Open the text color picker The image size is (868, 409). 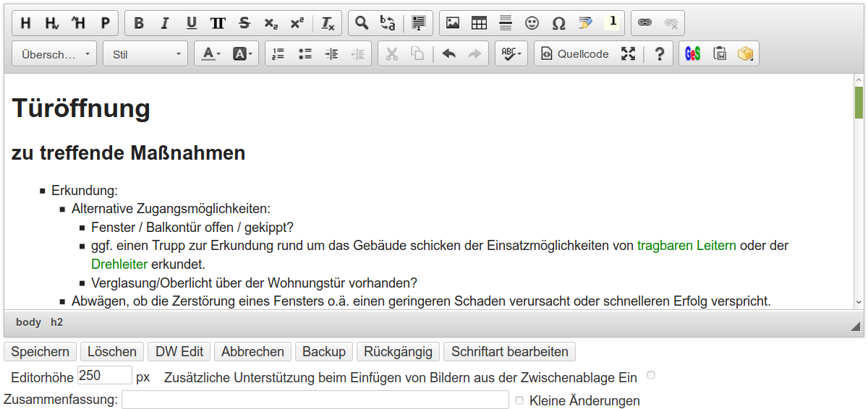(x=210, y=54)
